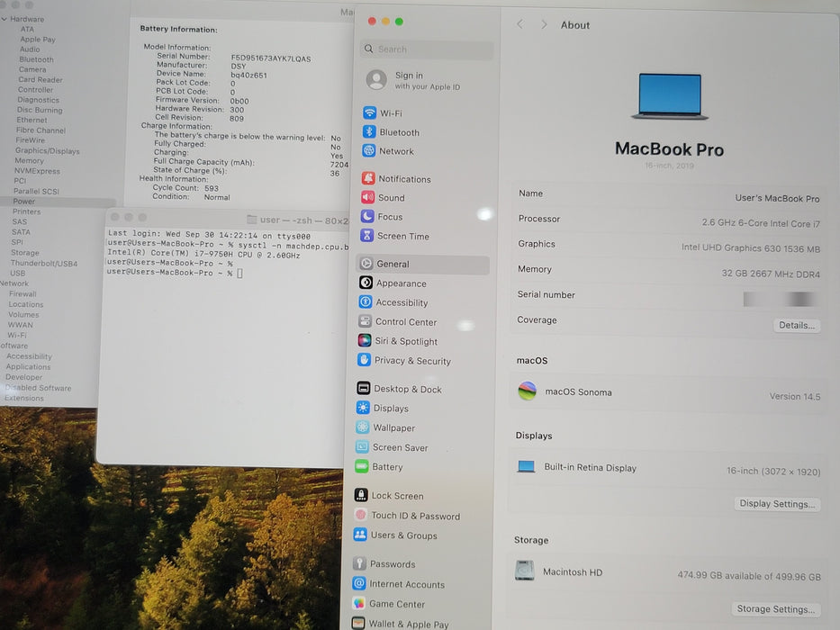
Task: Click the Terminal command prompt cursor
Action: coord(240,274)
